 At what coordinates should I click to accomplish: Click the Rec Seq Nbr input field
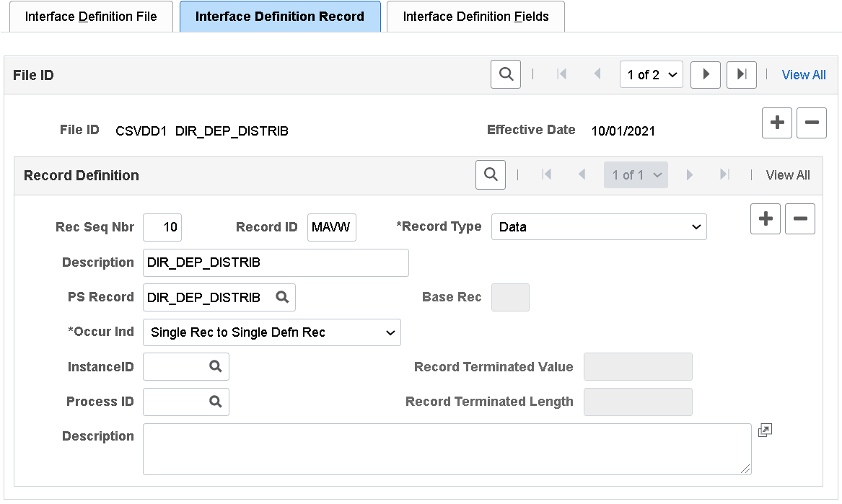pos(162,226)
